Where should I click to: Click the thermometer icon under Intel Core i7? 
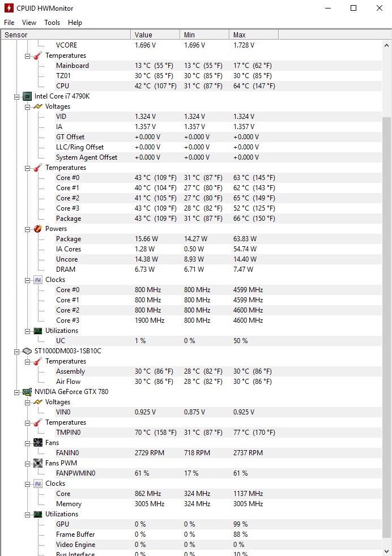click(38, 168)
